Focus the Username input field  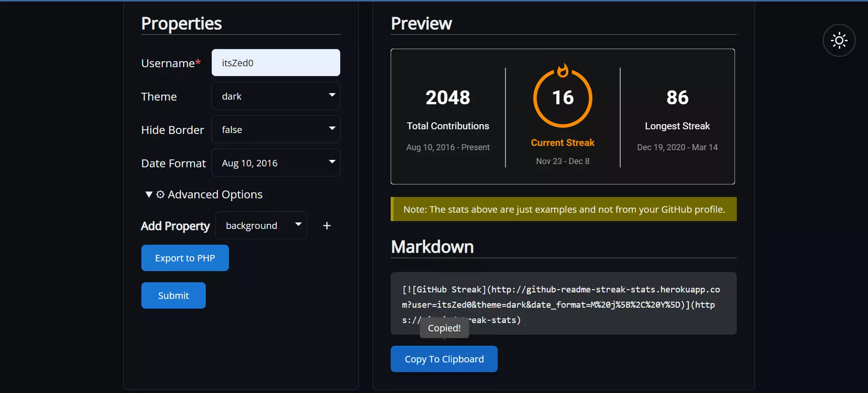tap(276, 63)
